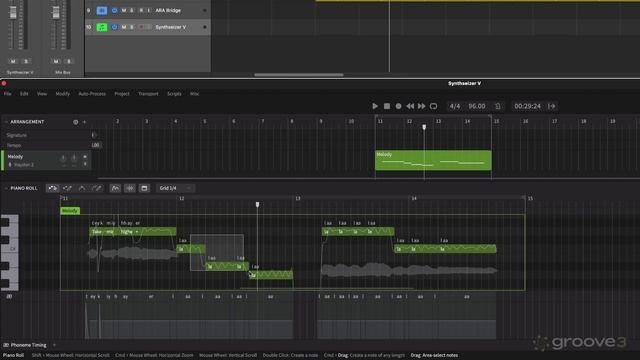The width and height of the screenshot is (640, 360).
Task: Open the Misc menu
Action: coord(194,94)
